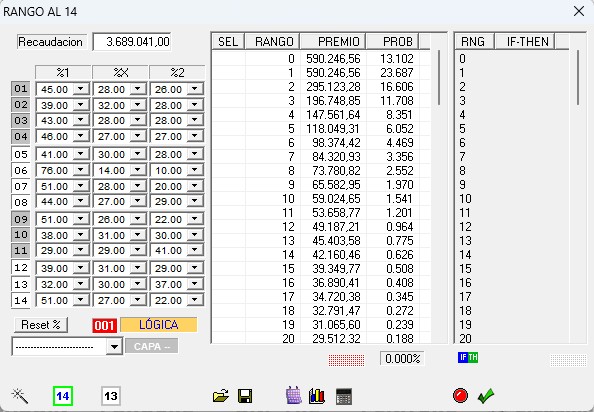Open the bar chart statistics icon
The height and width of the screenshot is (412, 594).
click(317, 396)
